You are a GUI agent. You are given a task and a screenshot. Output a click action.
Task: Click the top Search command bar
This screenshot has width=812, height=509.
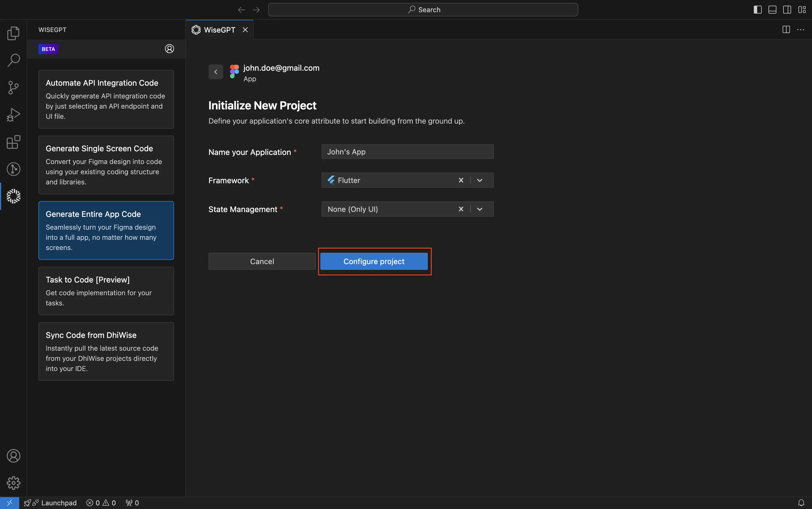click(423, 10)
